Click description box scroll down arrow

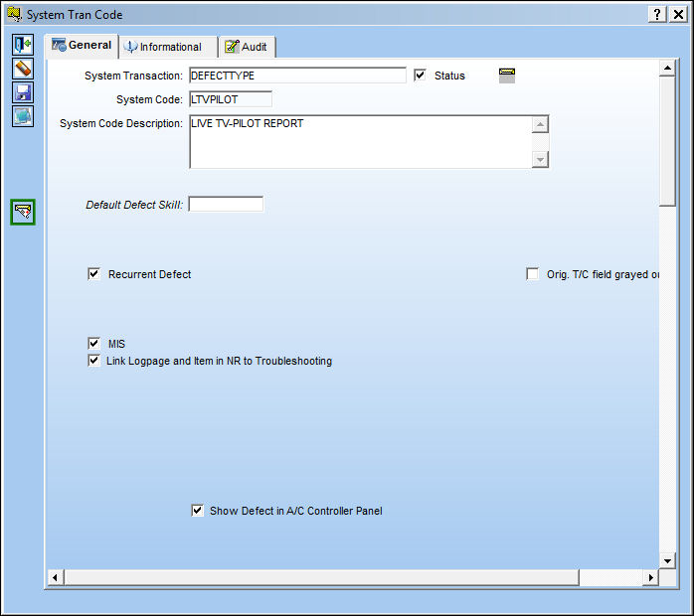(540, 159)
